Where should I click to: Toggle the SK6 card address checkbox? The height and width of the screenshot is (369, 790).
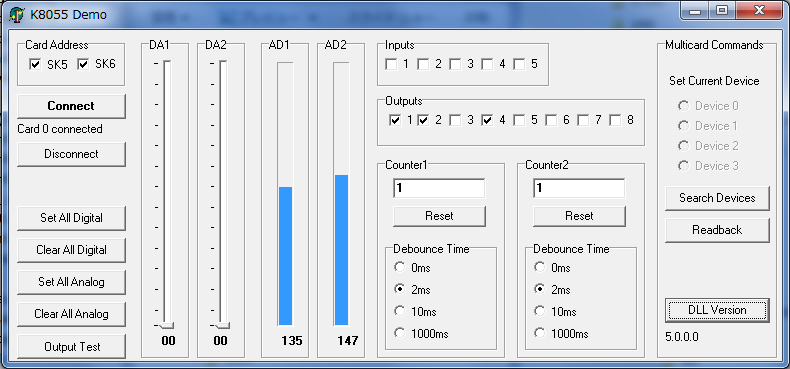tap(83, 65)
